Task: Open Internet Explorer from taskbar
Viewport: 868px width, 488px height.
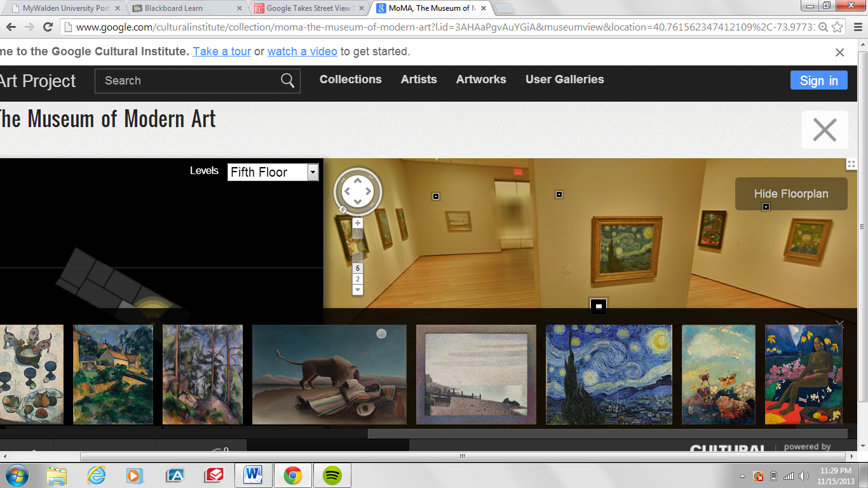Action: pyautogui.click(x=97, y=475)
